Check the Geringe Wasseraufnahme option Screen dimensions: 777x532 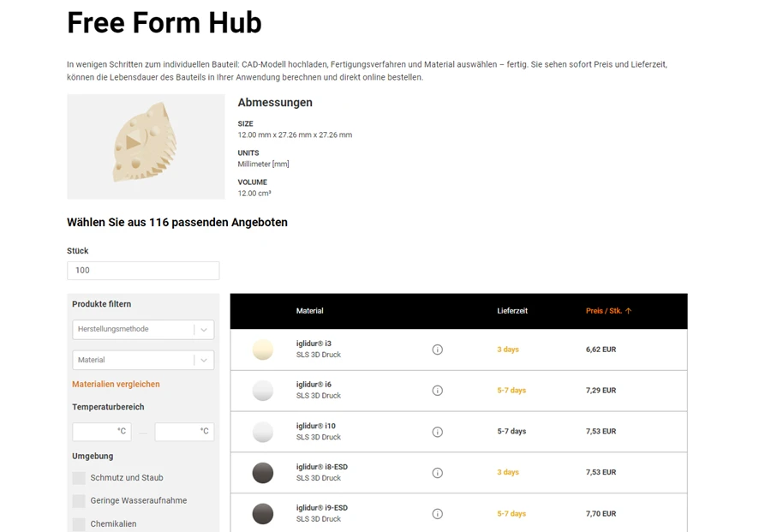pyautogui.click(x=78, y=500)
